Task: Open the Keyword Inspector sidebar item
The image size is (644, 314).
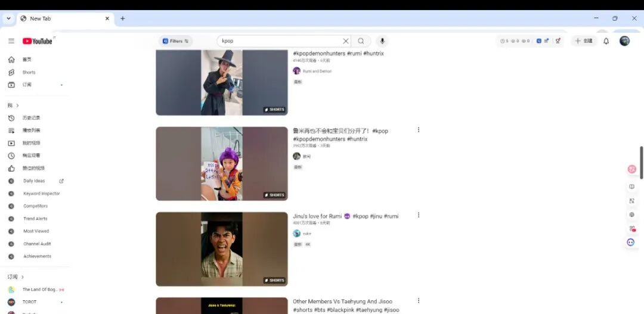Action: 41,194
